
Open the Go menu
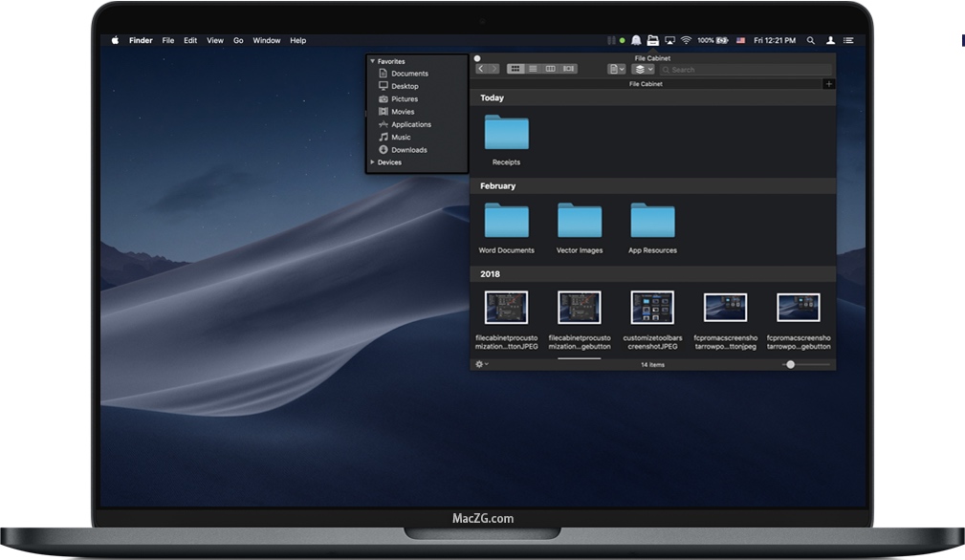click(238, 40)
